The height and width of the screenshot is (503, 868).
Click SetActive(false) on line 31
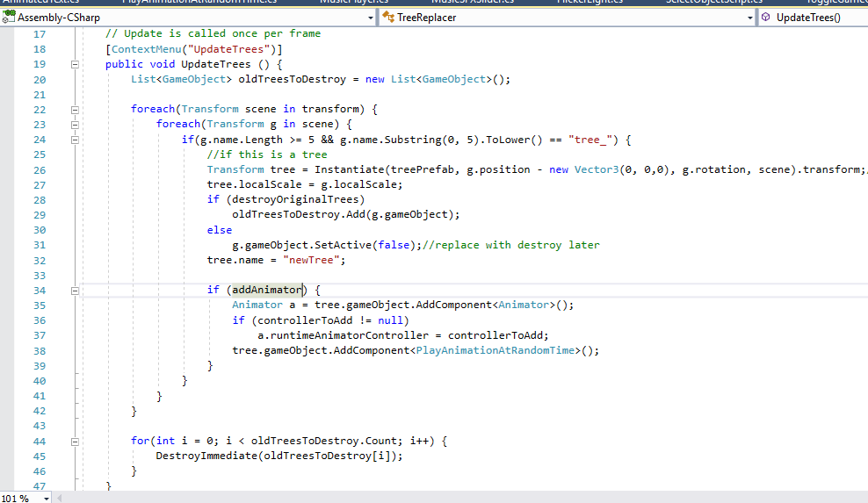(x=365, y=245)
